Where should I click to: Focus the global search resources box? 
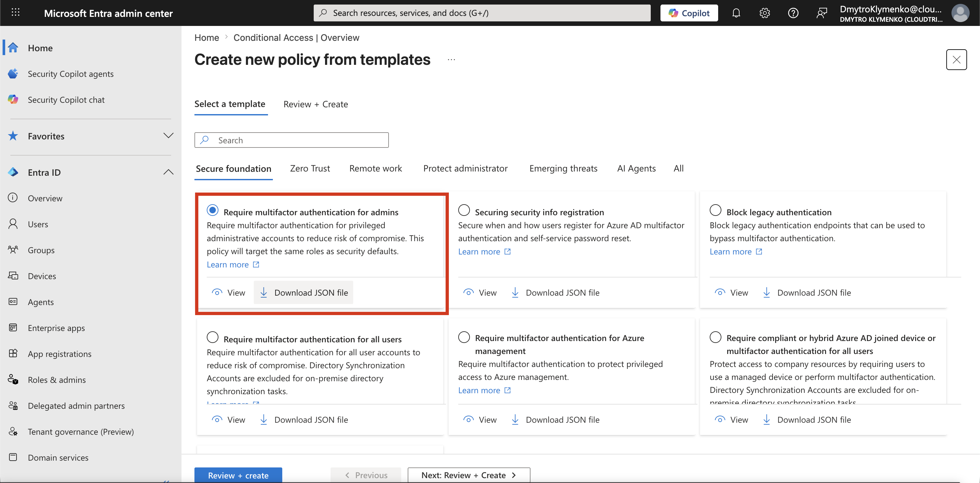(482, 13)
